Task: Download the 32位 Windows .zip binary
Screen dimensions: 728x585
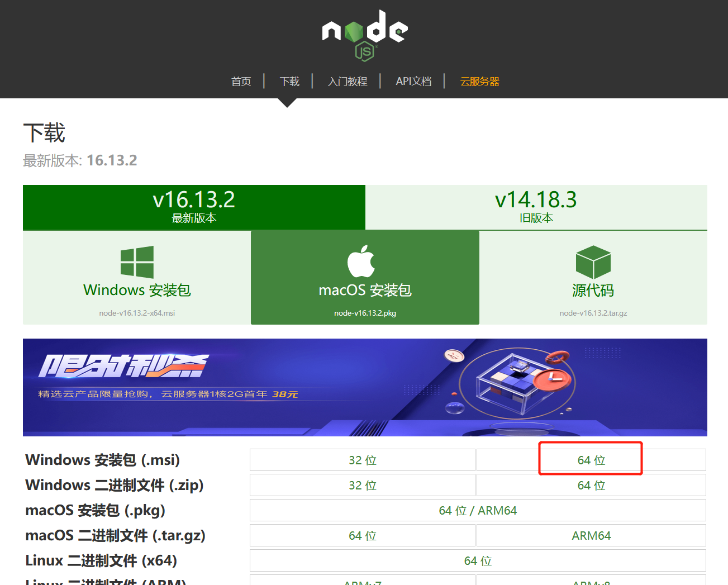Action: tap(362, 485)
